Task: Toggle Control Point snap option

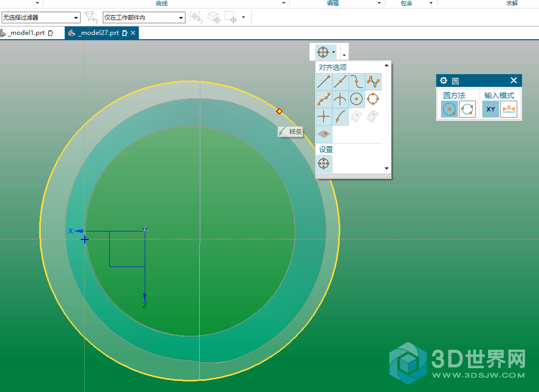Action: pyautogui.click(x=357, y=82)
